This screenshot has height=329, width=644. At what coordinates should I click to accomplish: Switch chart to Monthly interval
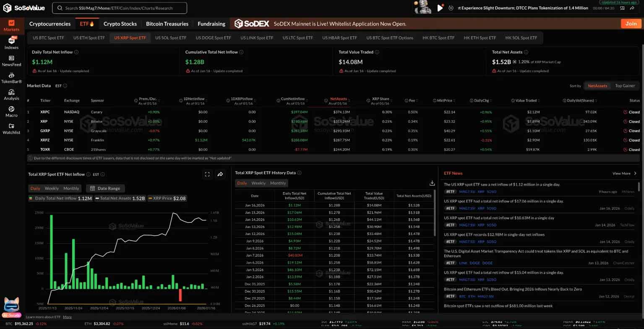[x=71, y=188]
